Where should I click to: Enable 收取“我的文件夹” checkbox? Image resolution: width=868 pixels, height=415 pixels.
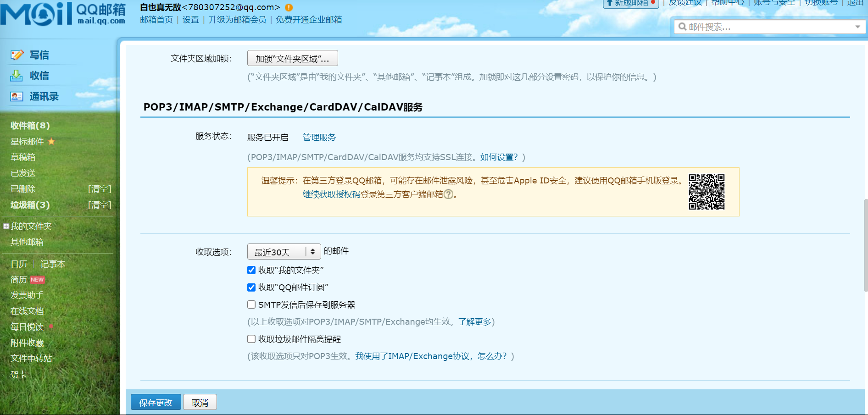pos(251,270)
